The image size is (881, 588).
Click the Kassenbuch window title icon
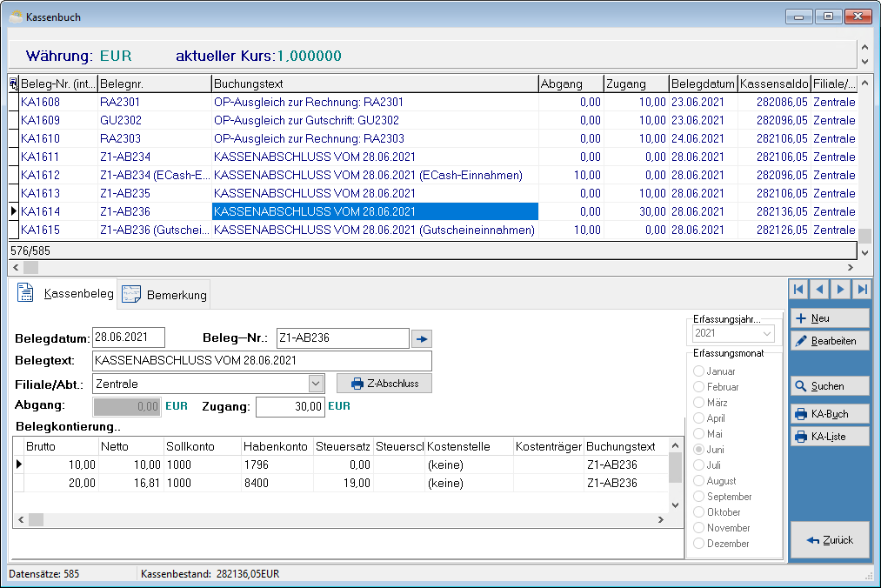pyautogui.click(x=17, y=17)
